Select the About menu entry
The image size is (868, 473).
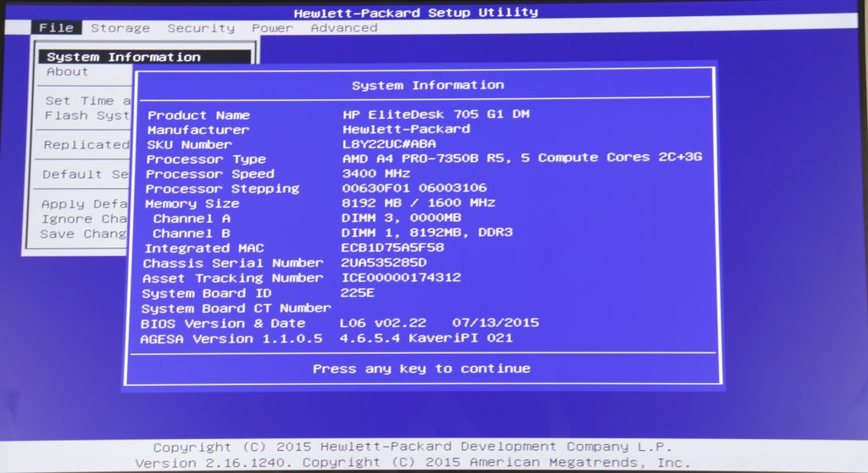pyautogui.click(x=67, y=71)
